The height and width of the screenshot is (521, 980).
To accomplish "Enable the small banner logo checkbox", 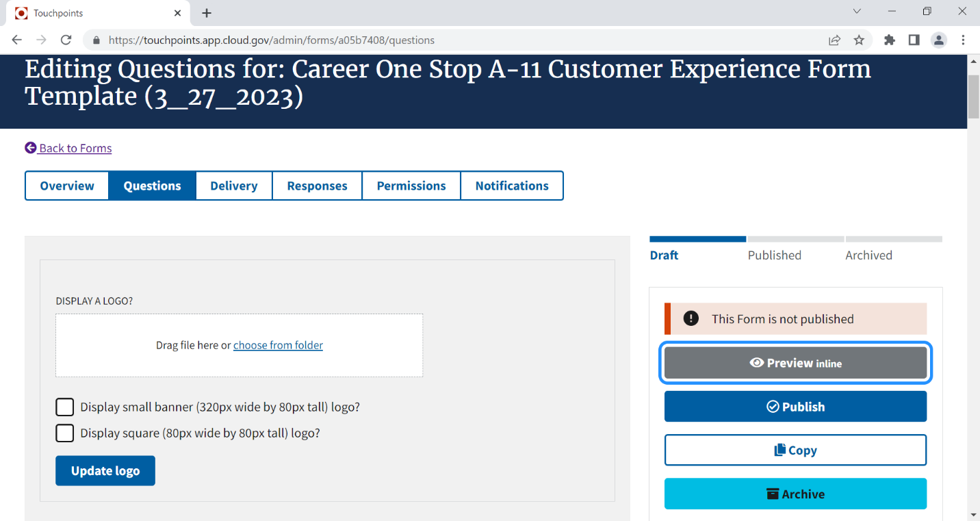I will (x=65, y=407).
